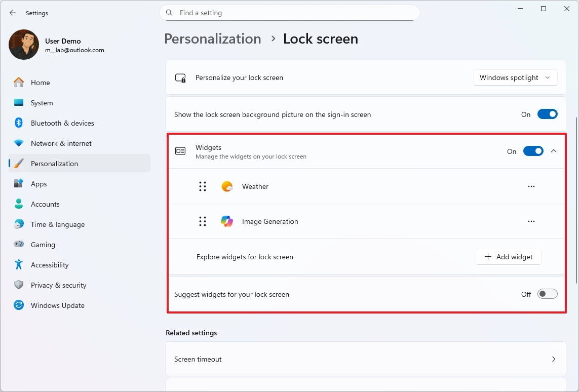This screenshot has width=579, height=392.
Task: Open the Windows spotlight dropdown
Action: (515, 77)
